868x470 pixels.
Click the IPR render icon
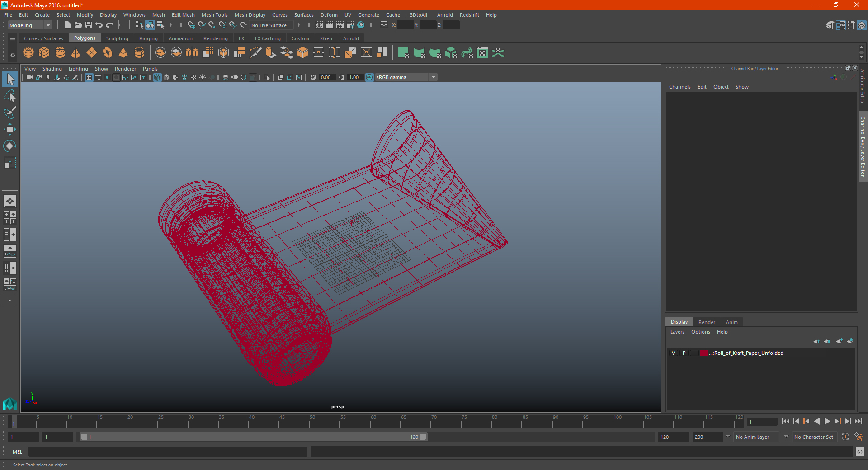[x=340, y=25]
